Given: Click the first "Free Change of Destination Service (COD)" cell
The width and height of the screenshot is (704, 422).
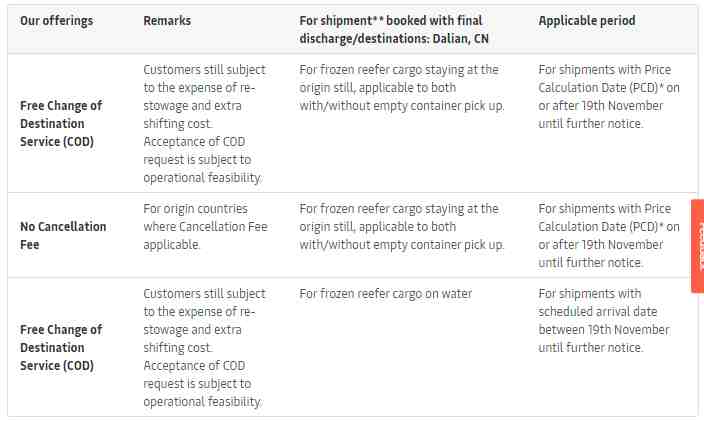Looking at the screenshot, I should click(x=61, y=123).
